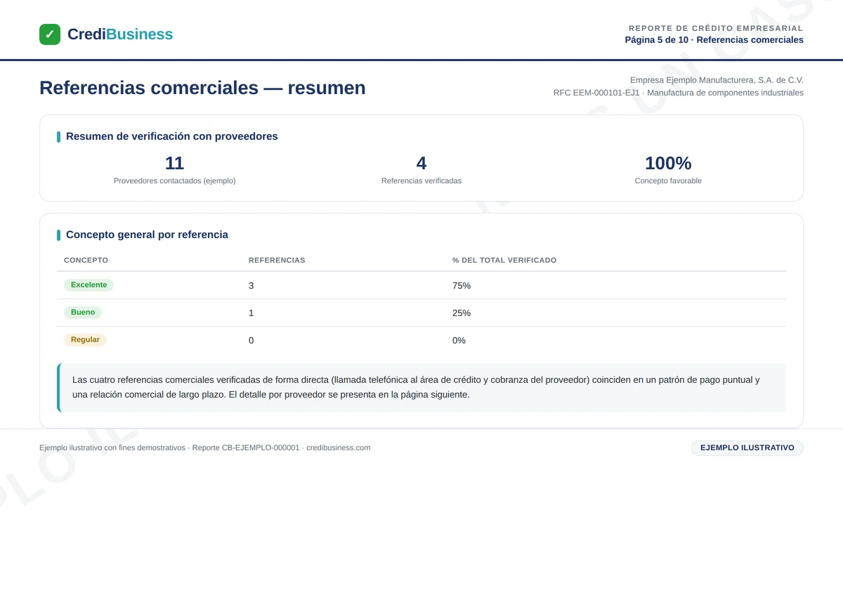Click the 25% cell in Bueno row
The image size is (843, 616).
[x=462, y=313]
